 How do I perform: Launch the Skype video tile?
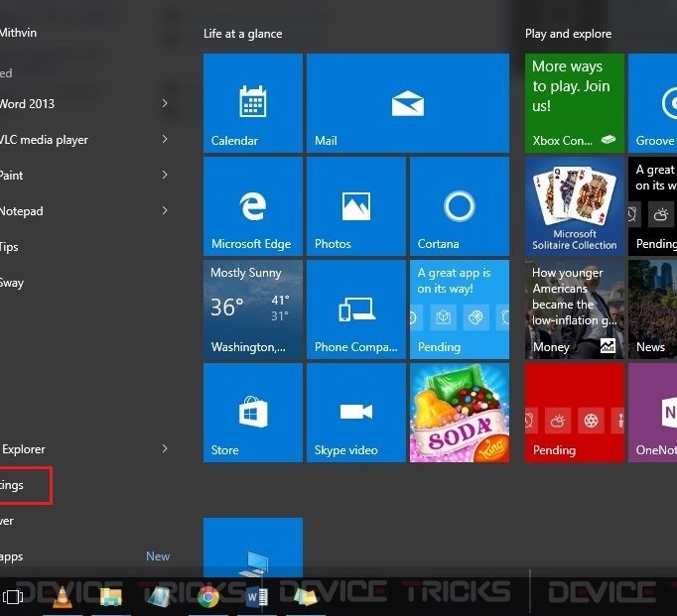(355, 413)
